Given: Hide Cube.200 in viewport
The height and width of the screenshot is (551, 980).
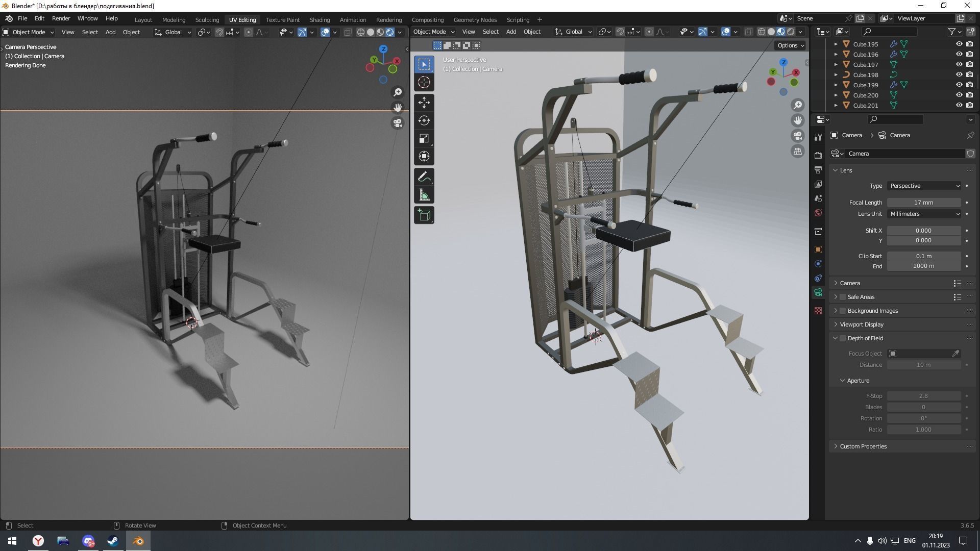Looking at the screenshot, I should pyautogui.click(x=959, y=95).
